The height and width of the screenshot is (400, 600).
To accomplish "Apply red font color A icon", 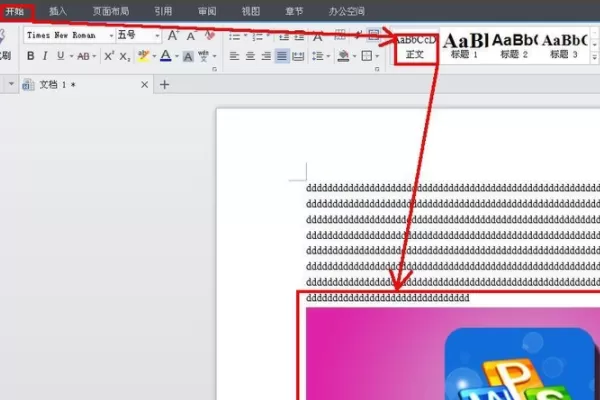I will click(165, 56).
